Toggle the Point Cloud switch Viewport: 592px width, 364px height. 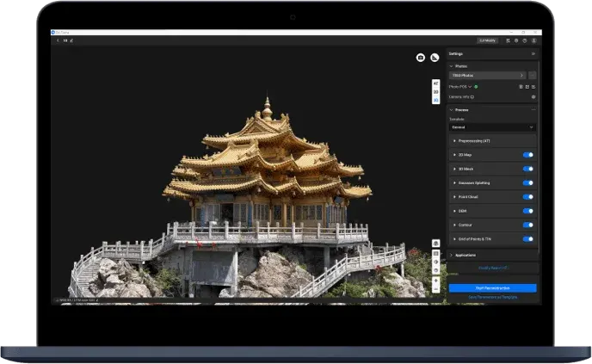527,197
